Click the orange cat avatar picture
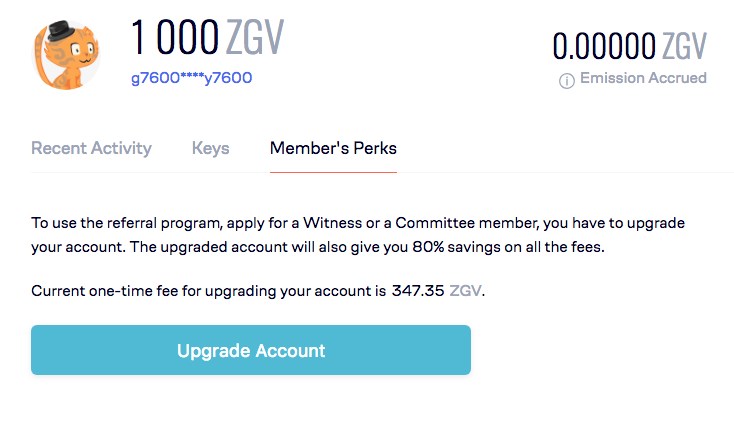This screenshot has height=428, width=734. click(x=66, y=55)
